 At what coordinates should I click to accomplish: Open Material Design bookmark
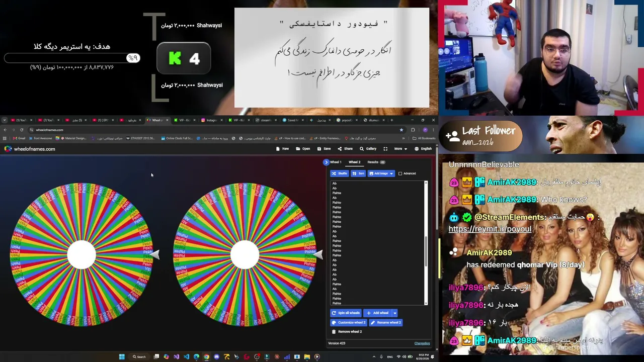[x=72, y=138]
